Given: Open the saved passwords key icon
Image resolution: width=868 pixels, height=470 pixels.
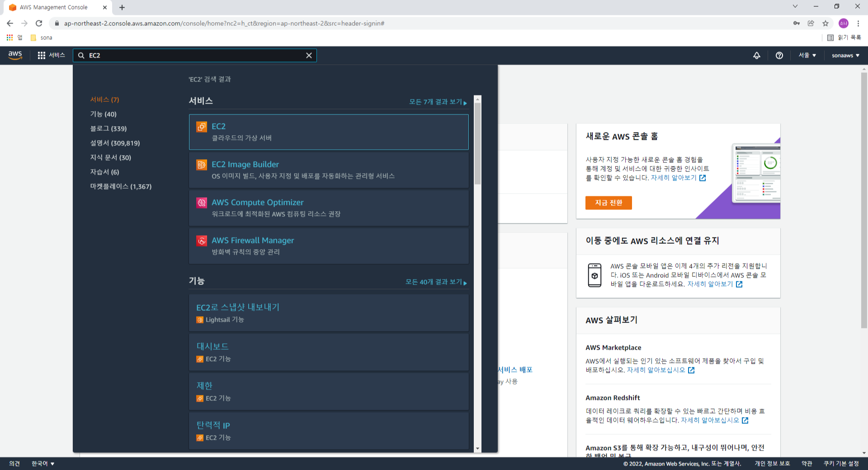Looking at the screenshot, I should click(x=797, y=23).
